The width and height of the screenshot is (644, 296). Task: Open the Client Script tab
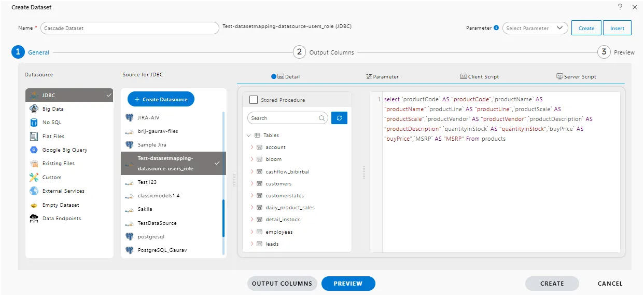479,76
